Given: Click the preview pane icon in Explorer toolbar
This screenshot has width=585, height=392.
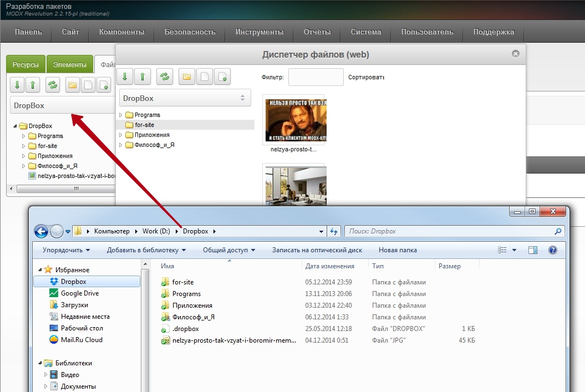Looking at the screenshot, I should [533, 250].
